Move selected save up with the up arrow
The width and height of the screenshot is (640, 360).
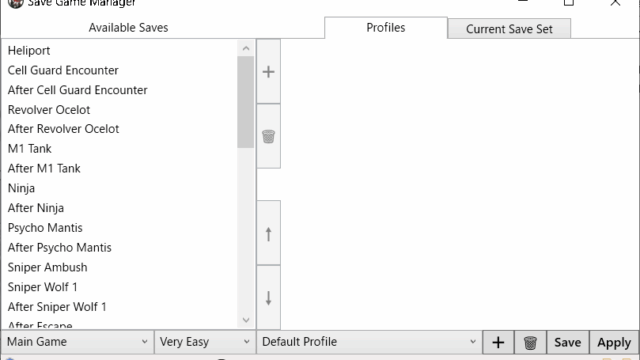[x=269, y=233]
